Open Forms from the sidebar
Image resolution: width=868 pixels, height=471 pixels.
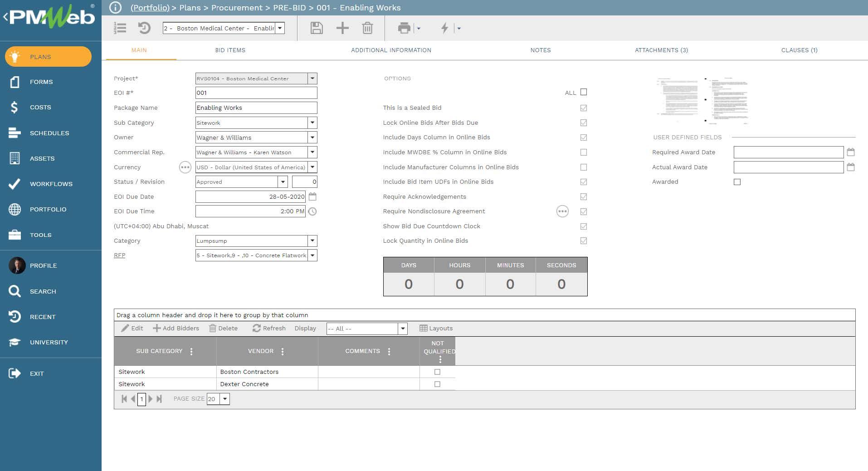41,82
